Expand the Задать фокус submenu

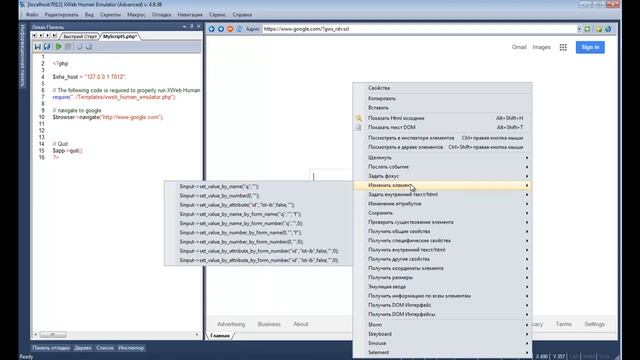point(442,176)
